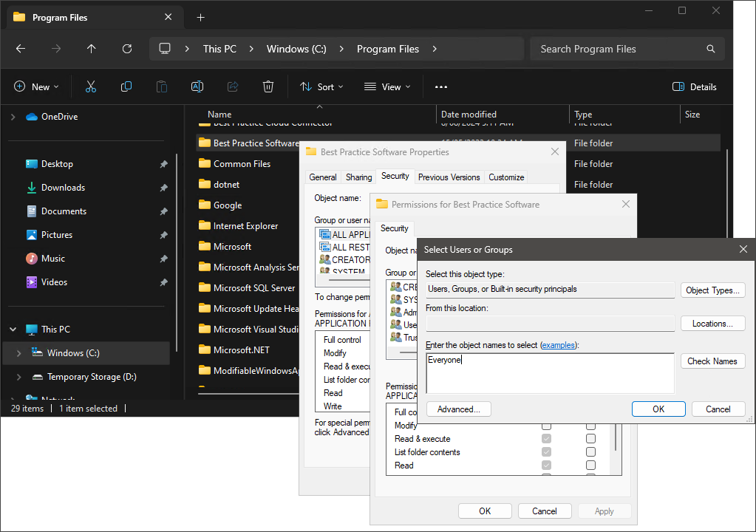Open Pictures in Quick access
The height and width of the screenshot is (532, 756).
pyautogui.click(x=56, y=235)
